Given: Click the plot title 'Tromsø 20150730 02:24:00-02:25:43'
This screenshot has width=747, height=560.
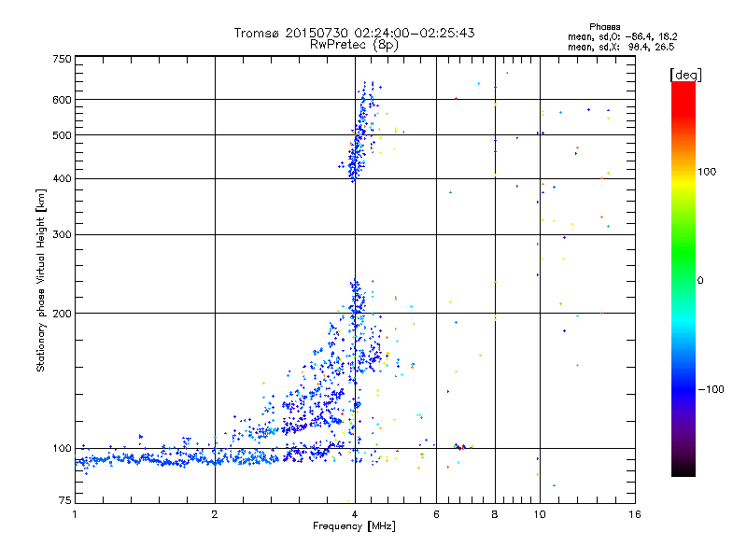Looking at the screenshot, I should tap(354, 33).
